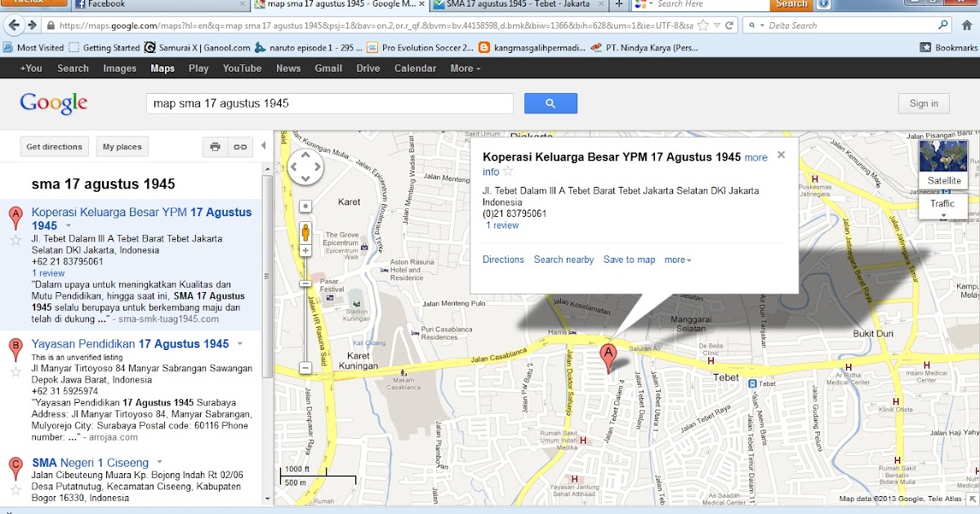The width and height of the screenshot is (980, 514).
Task: Click the Get directions button
Action: 54,147
